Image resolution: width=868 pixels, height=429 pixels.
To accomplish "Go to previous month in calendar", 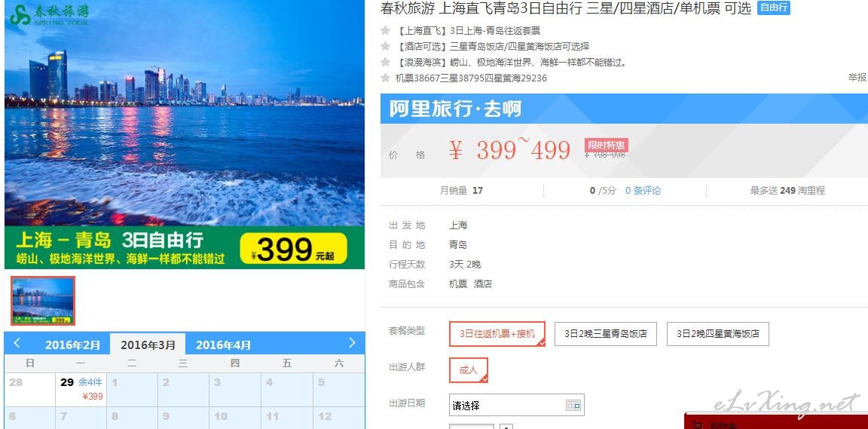I will pyautogui.click(x=17, y=343).
